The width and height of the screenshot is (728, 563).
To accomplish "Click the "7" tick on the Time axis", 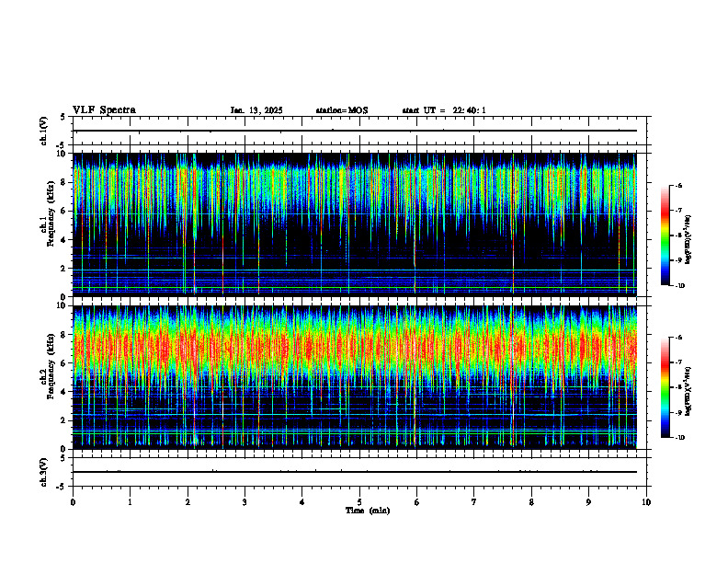I will [x=474, y=502].
